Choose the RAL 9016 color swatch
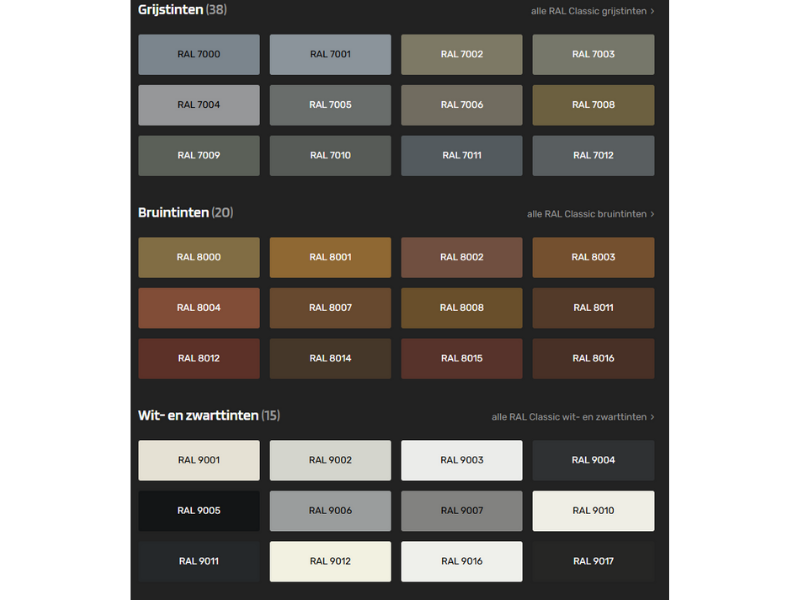This screenshot has width=800, height=600. click(x=461, y=562)
